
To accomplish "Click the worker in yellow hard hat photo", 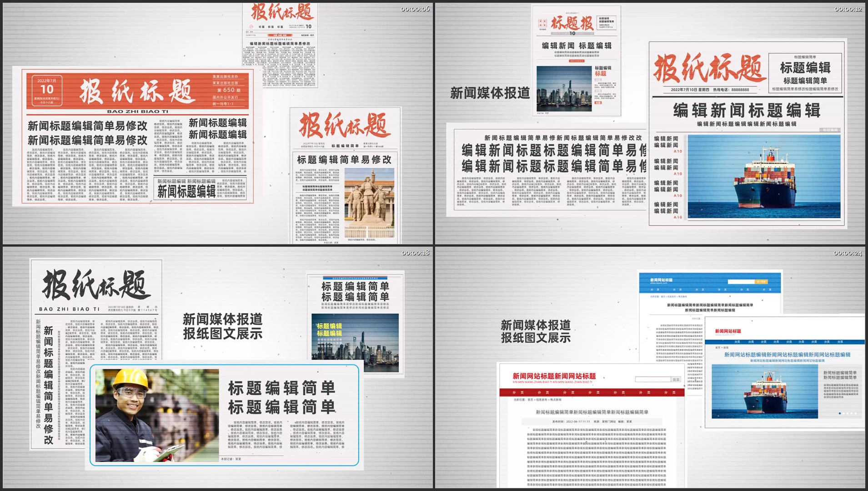I will pyautogui.click(x=156, y=415).
